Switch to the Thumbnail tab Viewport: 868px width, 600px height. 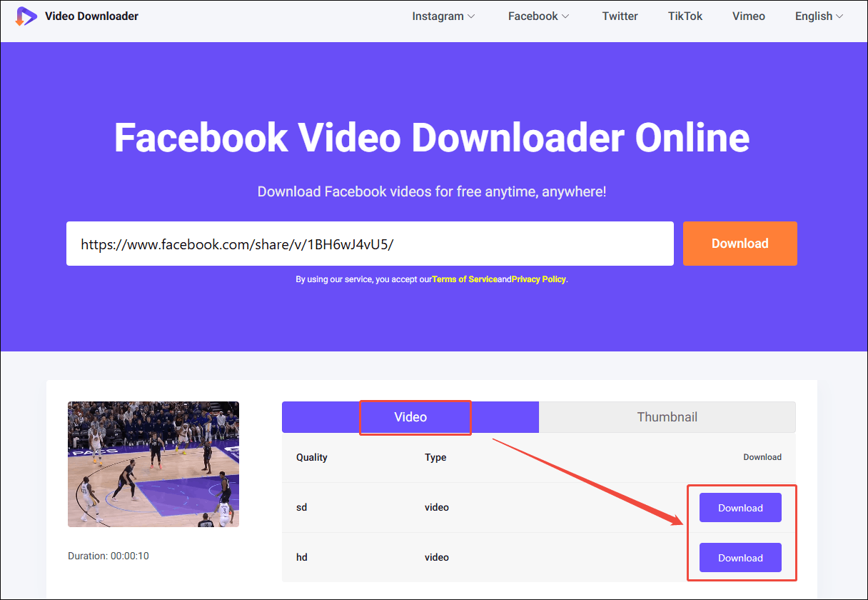(x=667, y=417)
